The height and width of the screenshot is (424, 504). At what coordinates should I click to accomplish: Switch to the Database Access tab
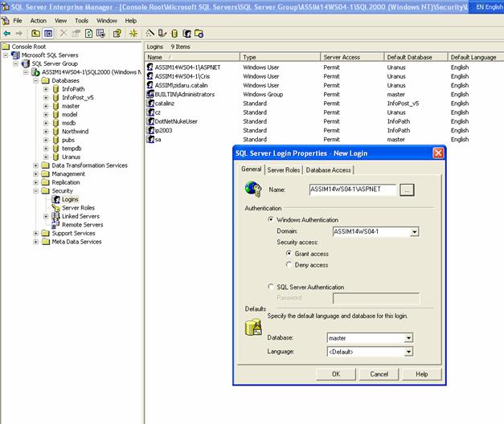329,169
